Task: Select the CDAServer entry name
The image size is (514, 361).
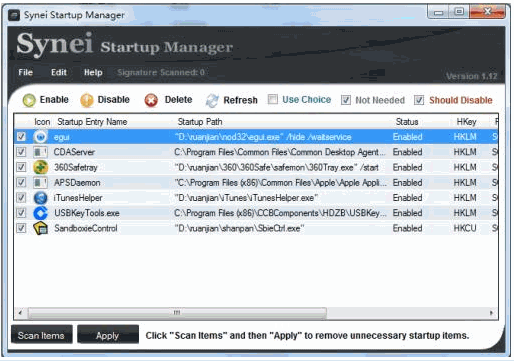Action: coord(74,152)
